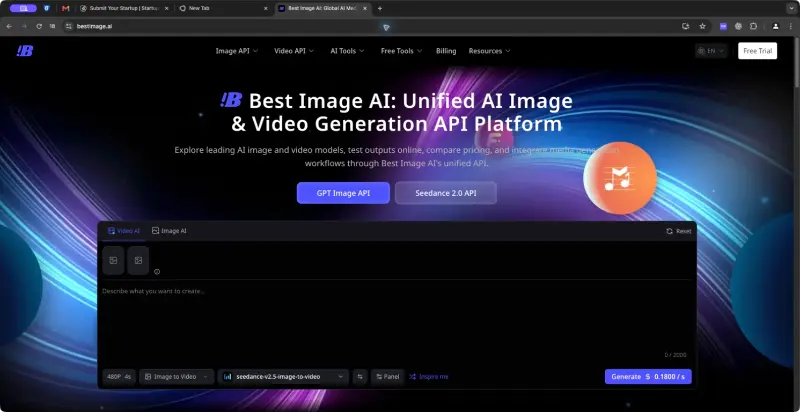800x412 pixels.
Task: Go to the Billing page
Action: pos(446,51)
